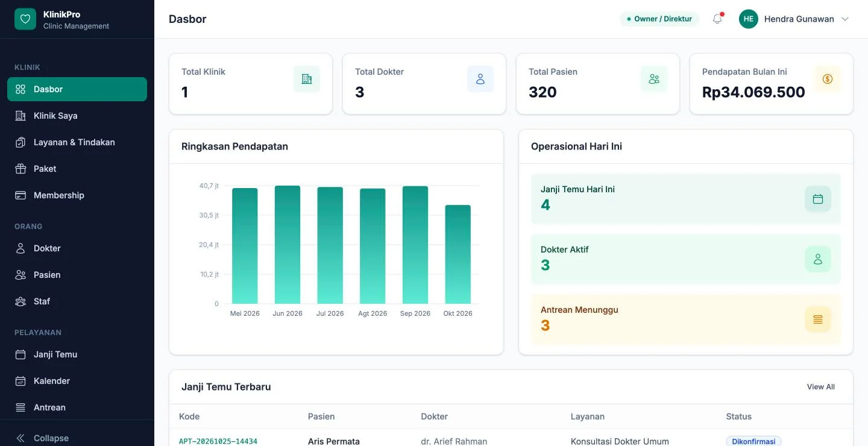
Task: Open the Dokter menu item
Action: point(77,248)
